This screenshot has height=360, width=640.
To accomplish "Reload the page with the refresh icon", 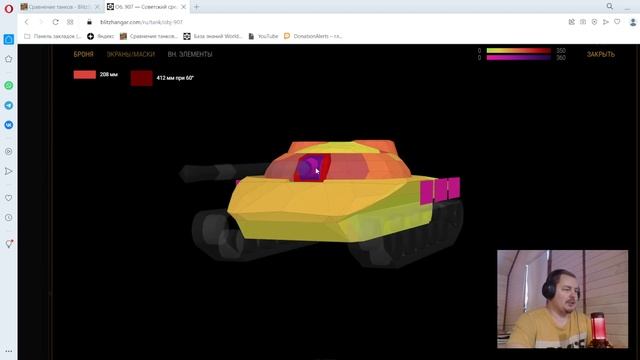I will pos(56,22).
